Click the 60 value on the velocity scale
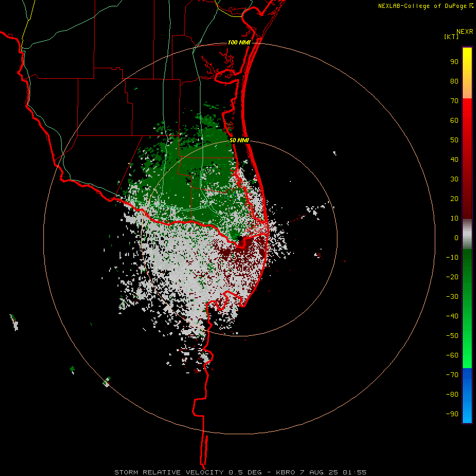The width and height of the screenshot is (476, 476). pos(454,121)
